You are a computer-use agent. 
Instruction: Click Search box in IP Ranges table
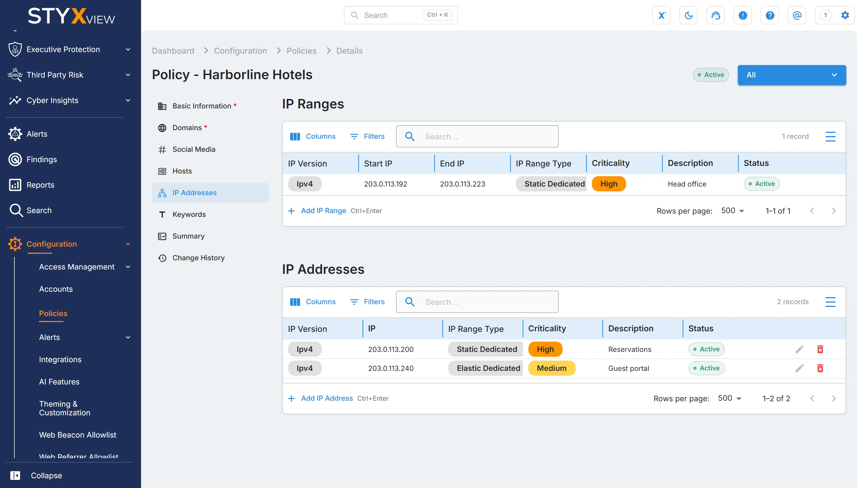click(477, 136)
